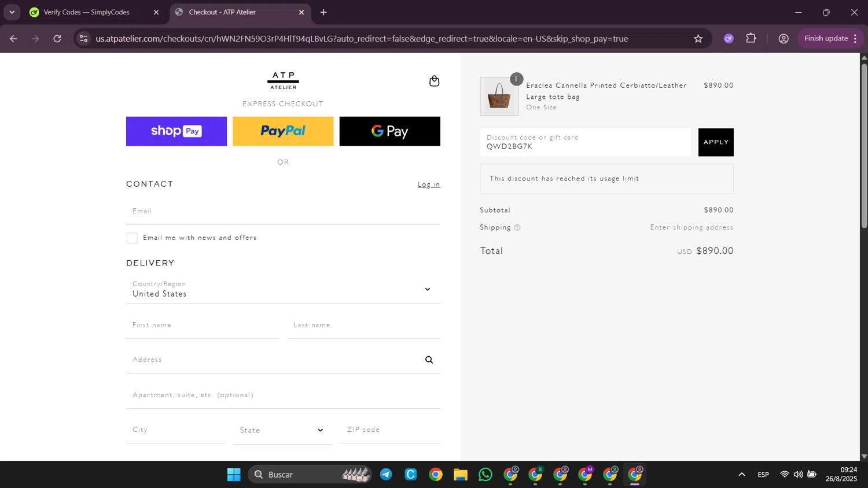Reload the checkout page
This screenshot has width=868, height=488.
(x=57, y=39)
